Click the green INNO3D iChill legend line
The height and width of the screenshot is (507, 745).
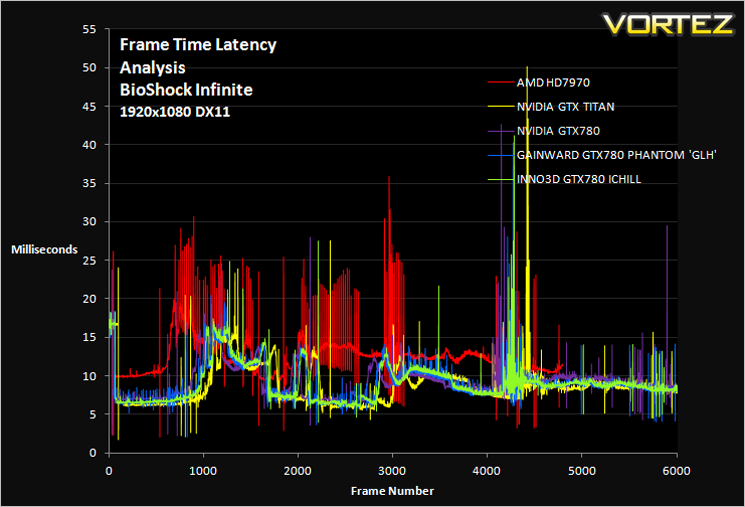coord(501,180)
